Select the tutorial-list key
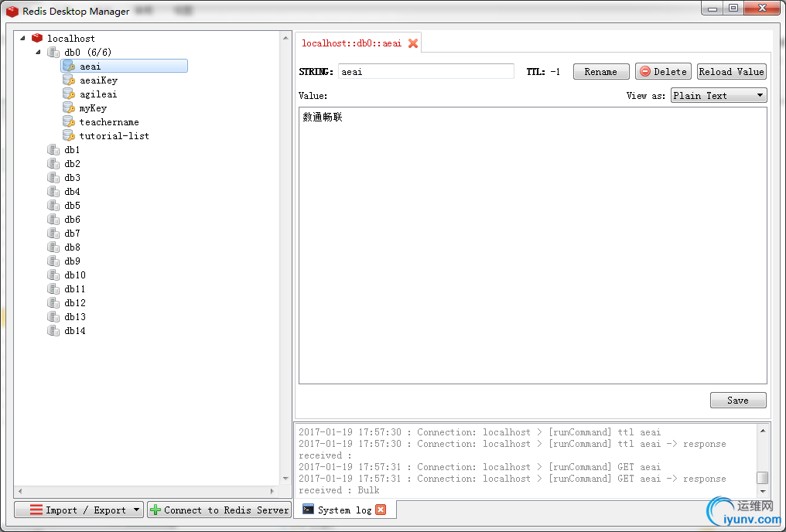The width and height of the screenshot is (786, 532). tap(114, 136)
